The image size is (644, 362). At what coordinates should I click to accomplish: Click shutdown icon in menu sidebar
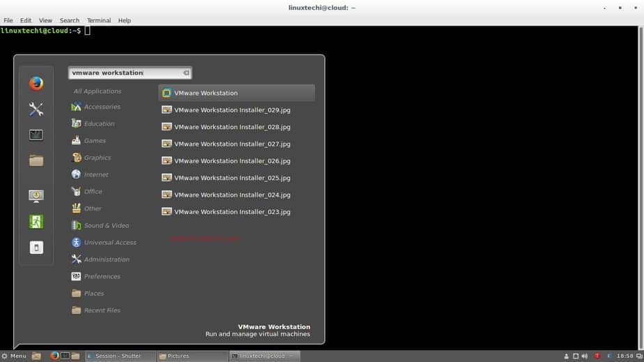[36, 248]
